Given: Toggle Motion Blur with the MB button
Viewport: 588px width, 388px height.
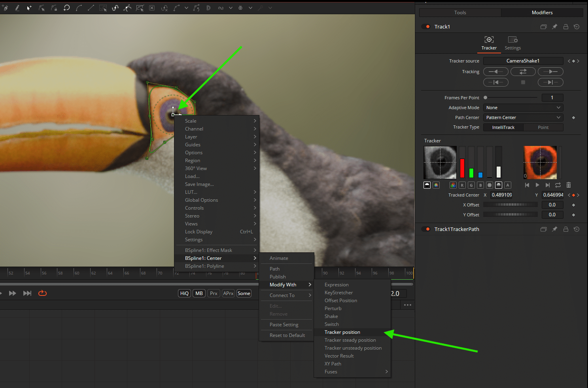Looking at the screenshot, I should [x=199, y=293].
